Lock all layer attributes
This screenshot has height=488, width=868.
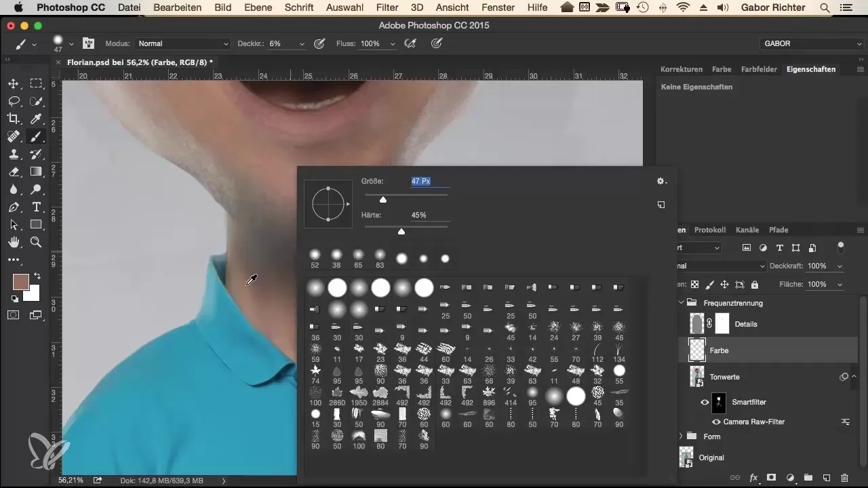tap(755, 285)
